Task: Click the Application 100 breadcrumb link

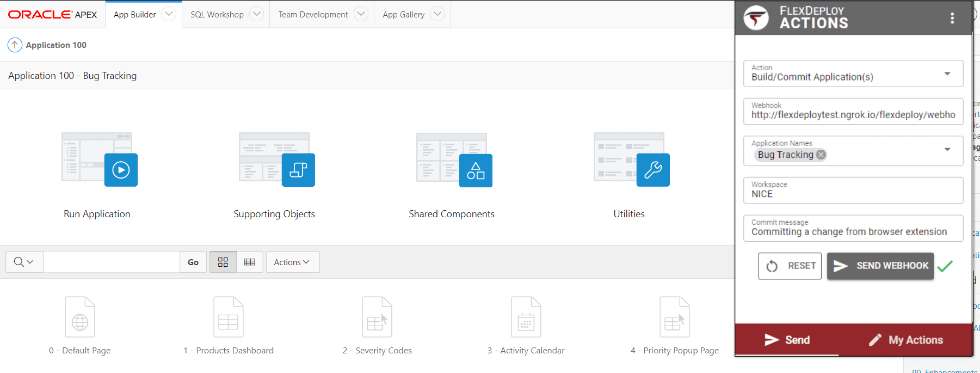Action: click(x=56, y=45)
